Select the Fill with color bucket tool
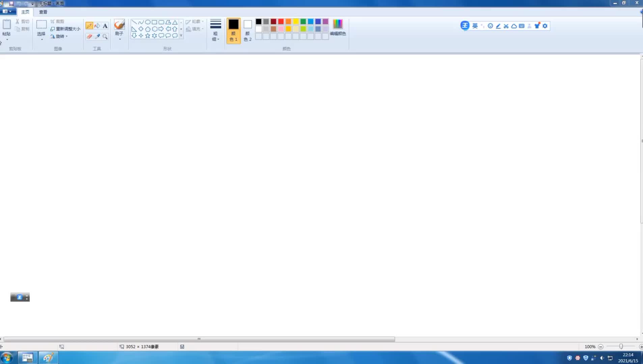643x364 pixels. pyautogui.click(x=97, y=26)
